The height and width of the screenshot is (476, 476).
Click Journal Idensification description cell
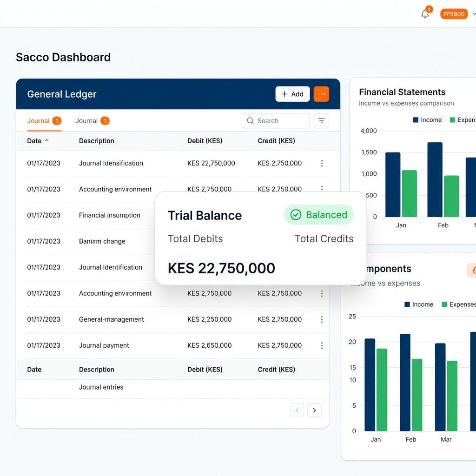(111, 163)
